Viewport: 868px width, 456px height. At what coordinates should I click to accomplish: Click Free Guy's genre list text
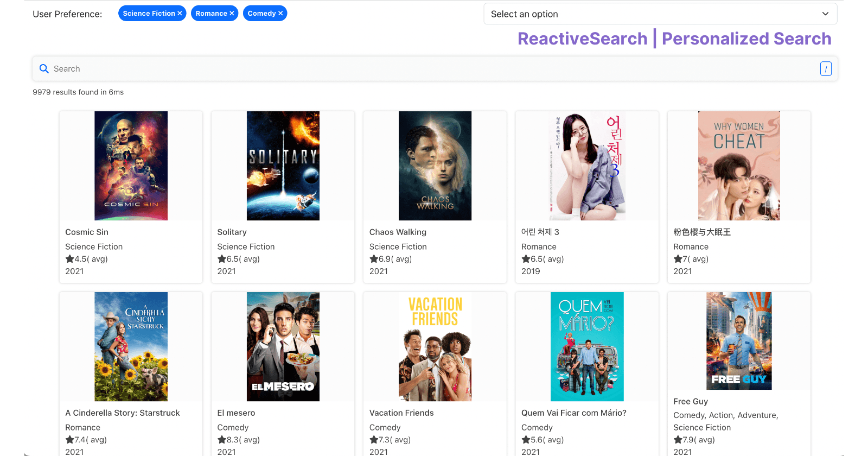tap(725, 421)
